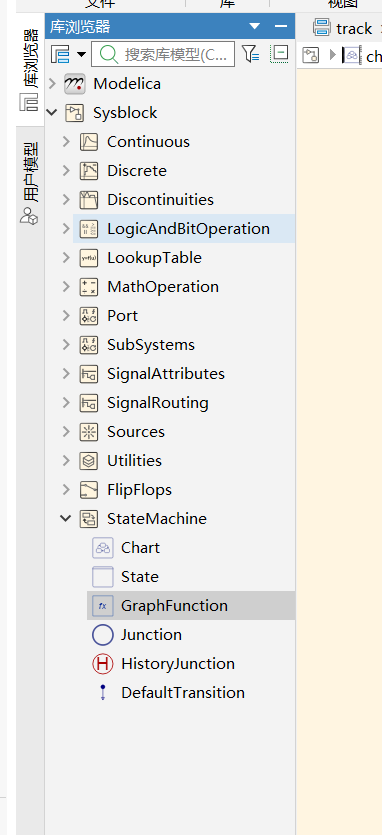Select the DefaultTransition label
Viewport: 382px width, 835px height.
[x=183, y=693]
